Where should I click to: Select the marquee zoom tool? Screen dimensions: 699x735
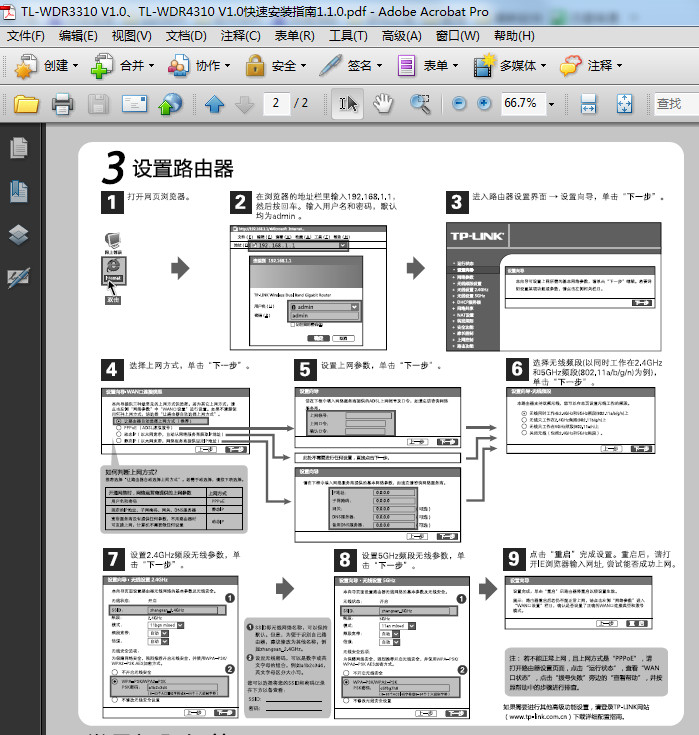421,104
